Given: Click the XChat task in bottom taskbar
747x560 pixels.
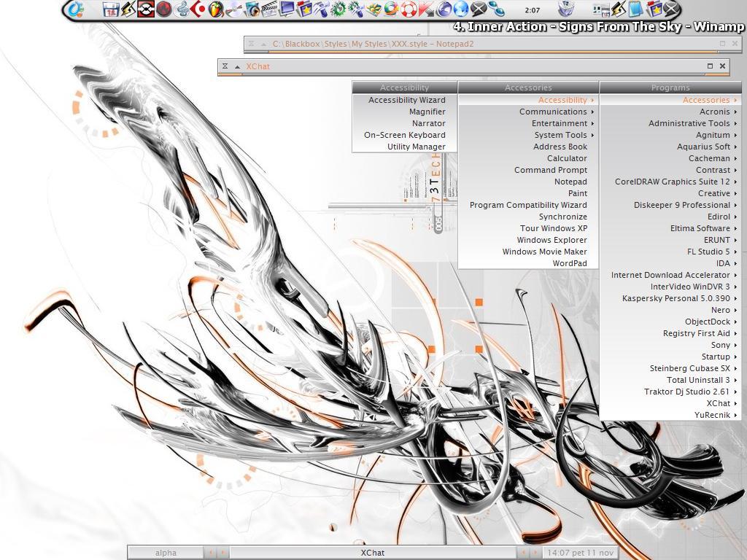Looking at the screenshot, I should click(x=373, y=553).
